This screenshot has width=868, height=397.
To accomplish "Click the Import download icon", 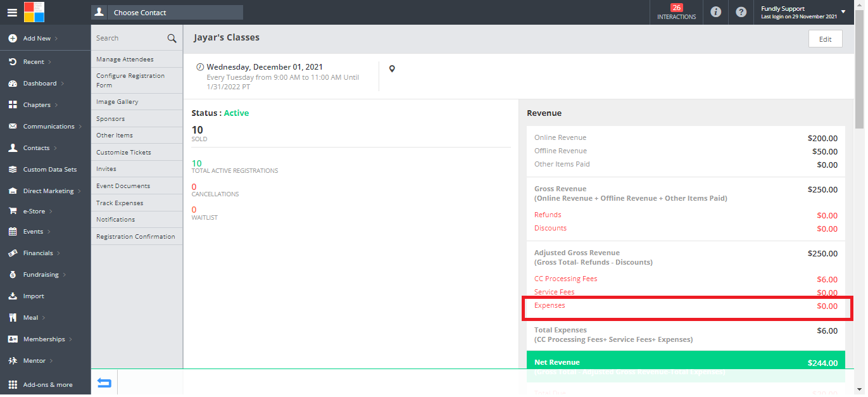I will click(x=13, y=296).
